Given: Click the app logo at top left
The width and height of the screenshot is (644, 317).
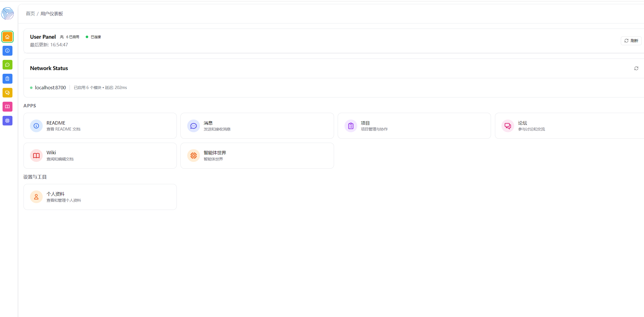Looking at the screenshot, I should pyautogui.click(x=7, y=13).
